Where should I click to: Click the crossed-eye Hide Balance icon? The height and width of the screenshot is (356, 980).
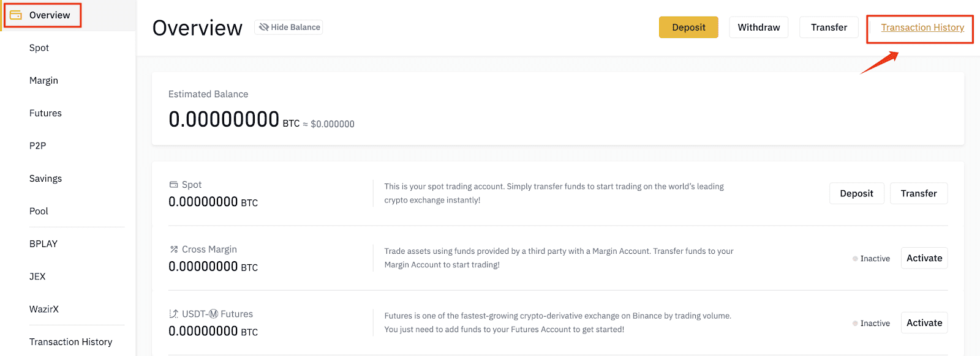tap(264, 27)
